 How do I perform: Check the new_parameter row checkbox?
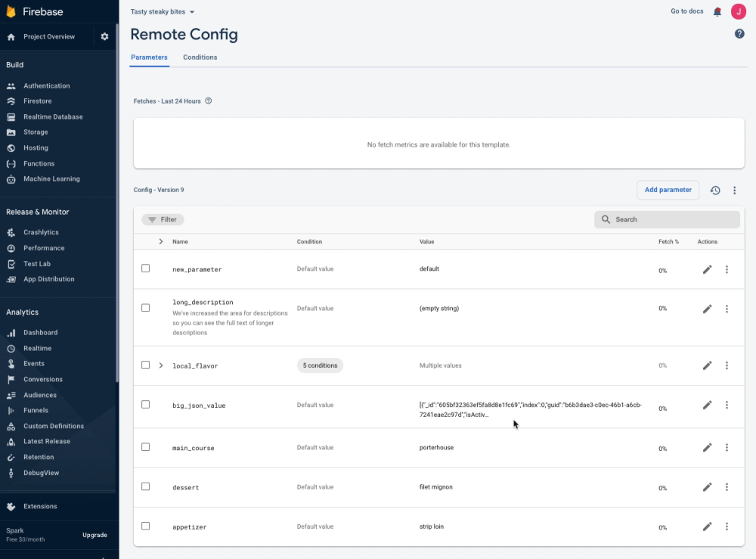146,269
